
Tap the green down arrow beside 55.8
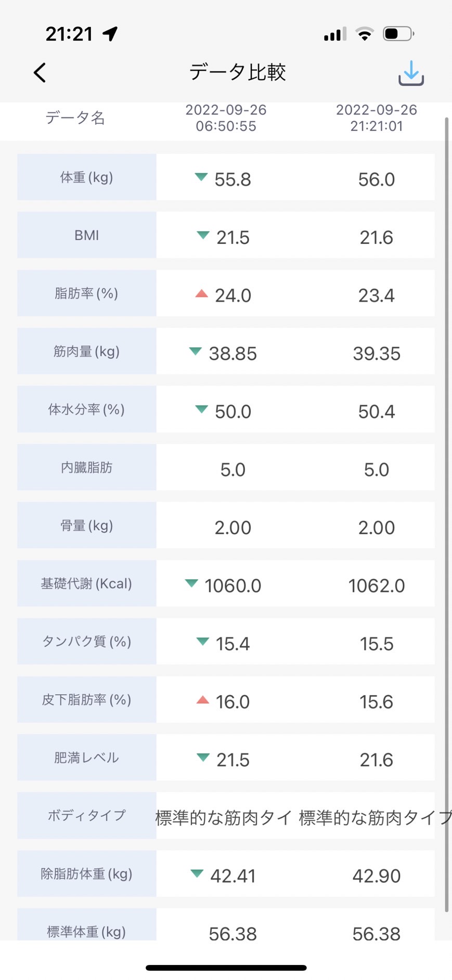point(201,177)
